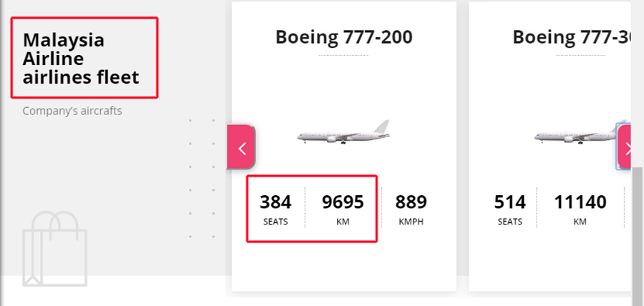Click the 11140 KM range value
This screenshot has width=644, height=306.
click(580, 202)
